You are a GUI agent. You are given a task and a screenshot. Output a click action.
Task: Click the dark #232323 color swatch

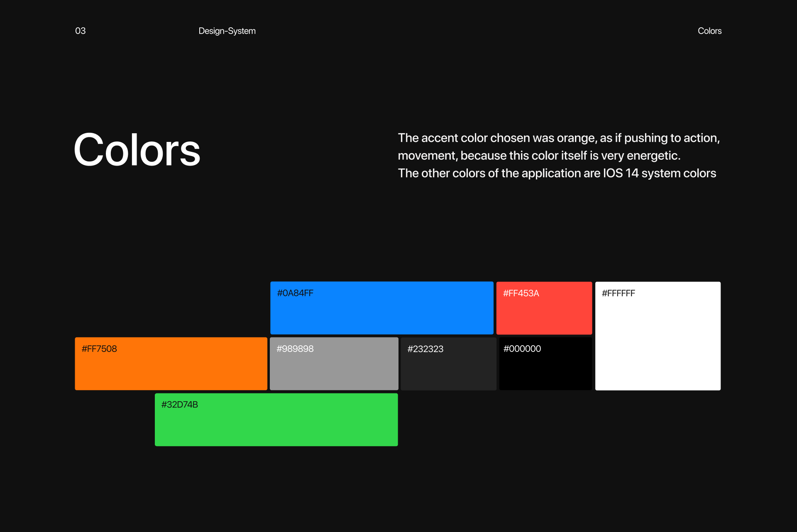[448, 369]
